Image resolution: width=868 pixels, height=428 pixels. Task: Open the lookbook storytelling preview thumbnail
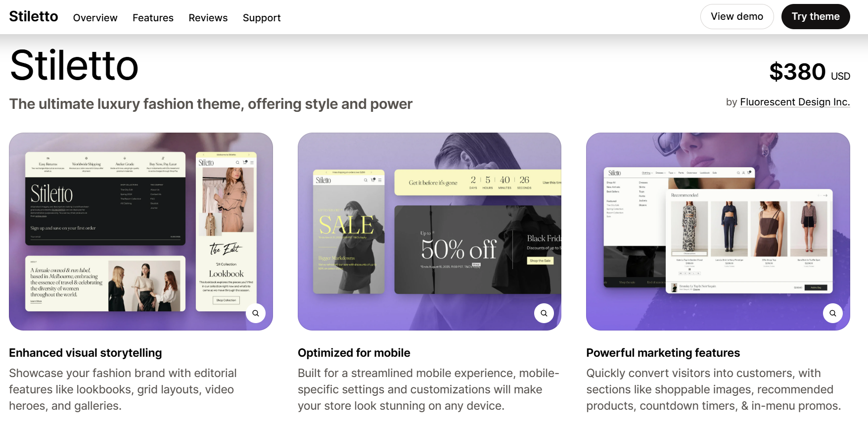point(141,232)
